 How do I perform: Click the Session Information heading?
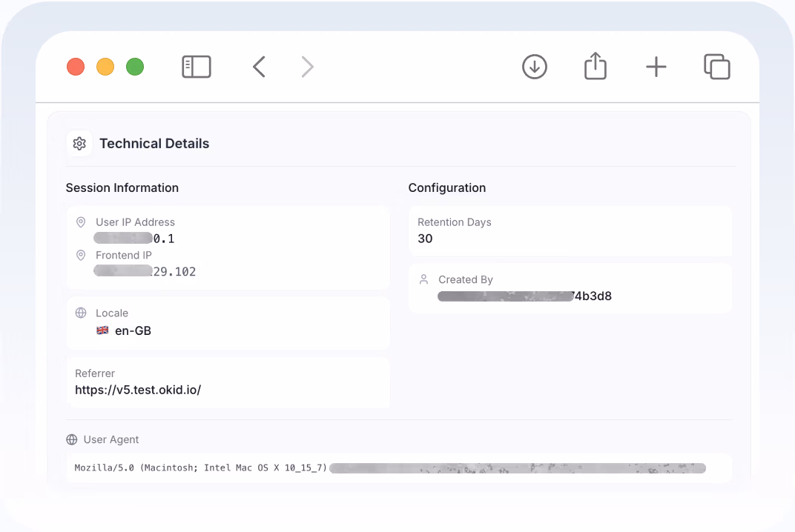pyautogui.click(x=122, y=188)
